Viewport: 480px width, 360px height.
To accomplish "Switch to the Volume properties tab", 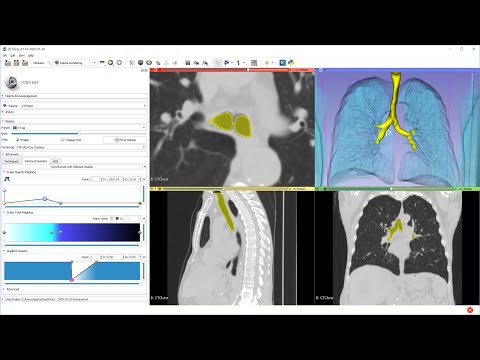I will (36, 161).
